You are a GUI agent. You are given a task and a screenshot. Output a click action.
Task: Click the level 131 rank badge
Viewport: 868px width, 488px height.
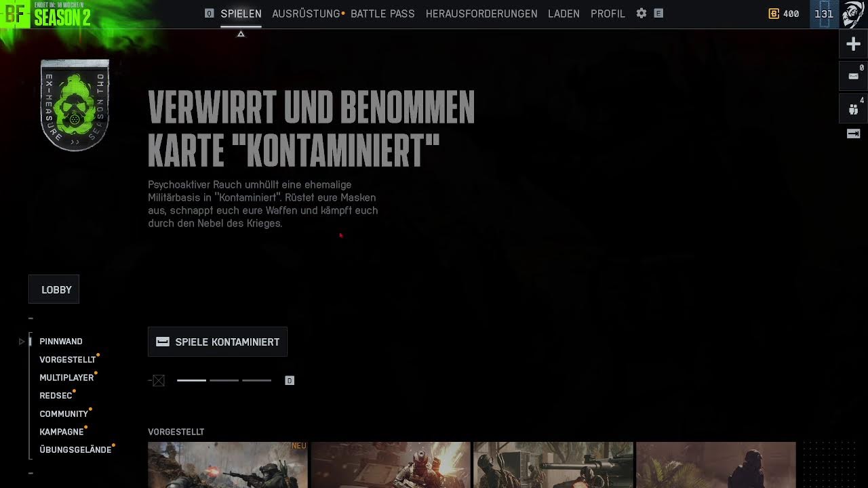[x=824, y=14]
